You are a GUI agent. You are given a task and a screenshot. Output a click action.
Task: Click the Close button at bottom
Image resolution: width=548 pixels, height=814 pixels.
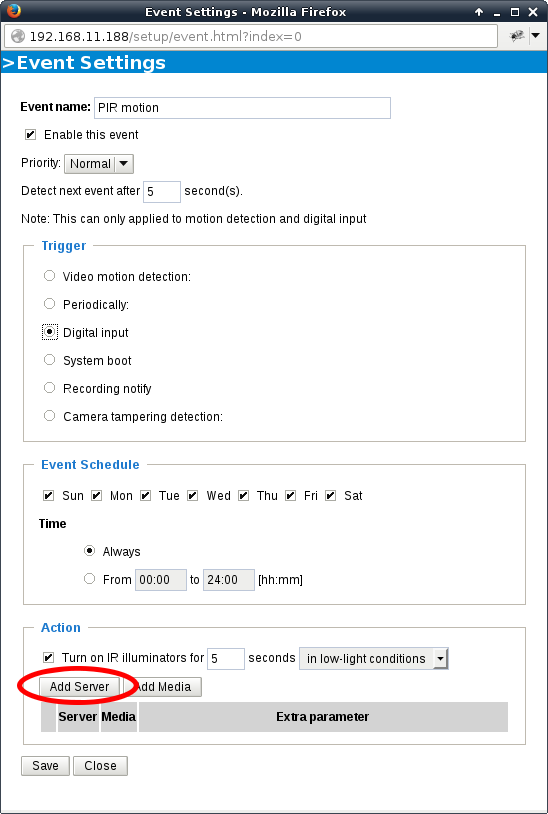pyautogui.click(x=100, y=766)
